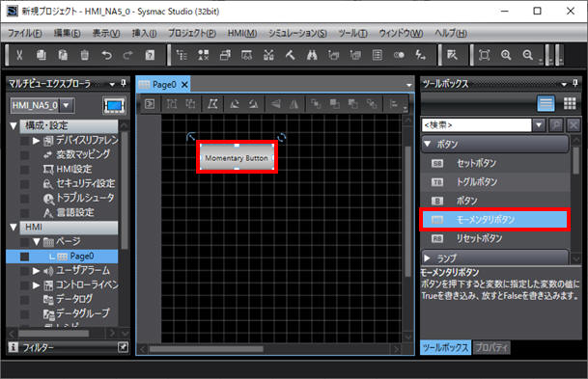The height and width of the screenshot is (379, 588).
Task: Select ボタン item in the toolbox
Action: pyautogui.click(x=495, y=201)
